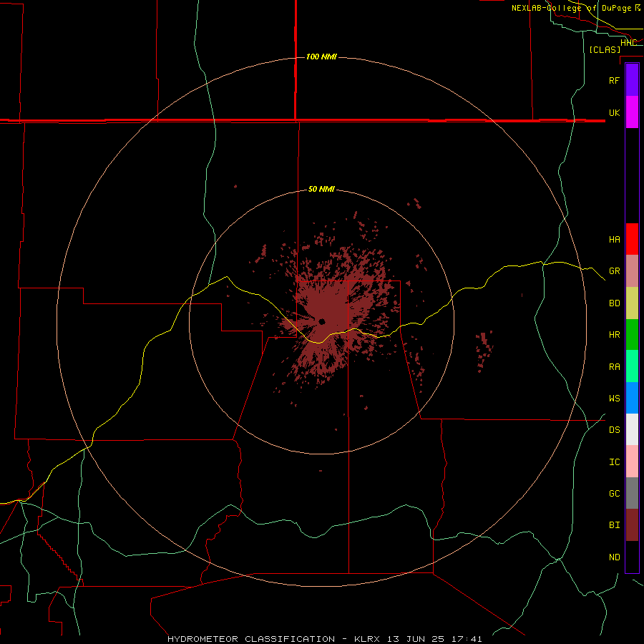644x644 pixels.
Task: Click the DS white legend swatch
Action: coord(632,429)
